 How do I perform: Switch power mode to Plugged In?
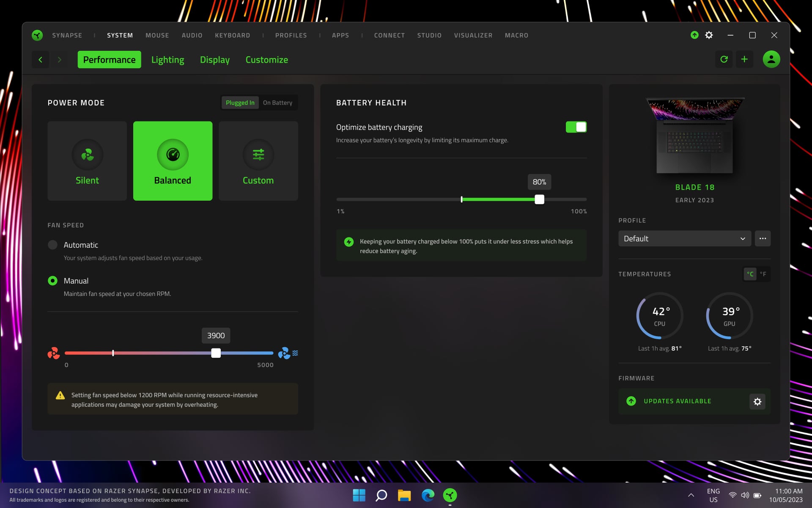click(x=240, y=102)
